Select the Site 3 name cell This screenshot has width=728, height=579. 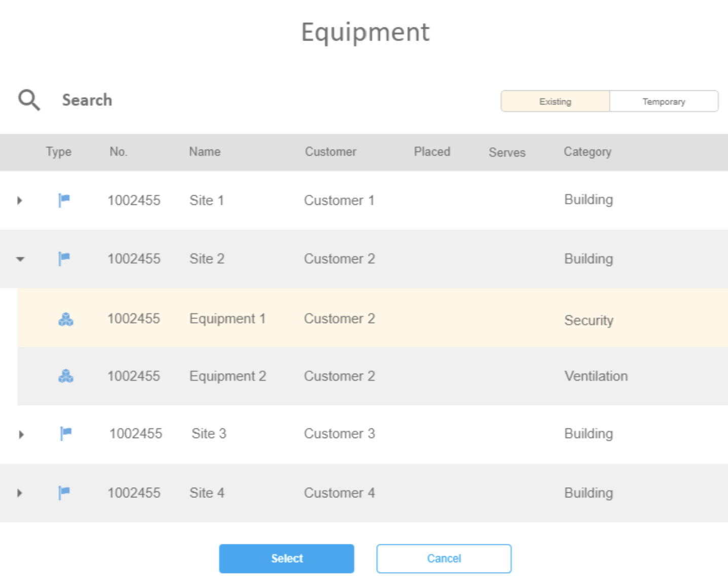(209, 433)
